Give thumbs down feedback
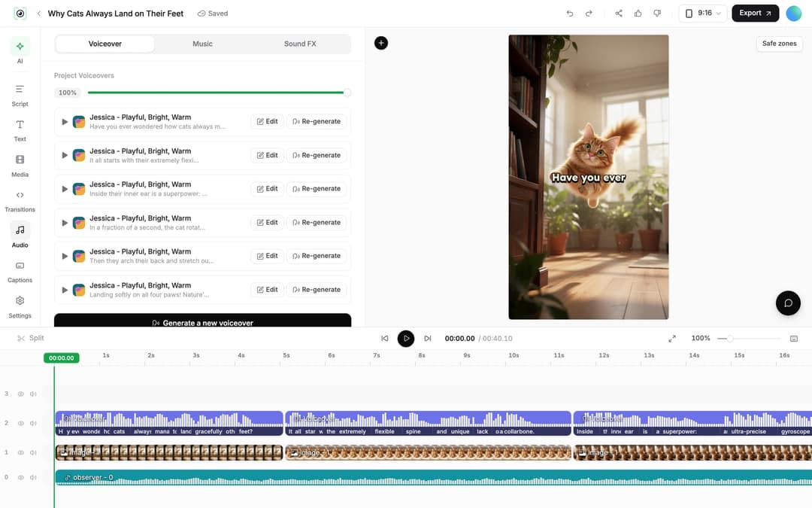The width and height of the screenshot is (812, 508). pyautogui.click(x=657, y=14)
